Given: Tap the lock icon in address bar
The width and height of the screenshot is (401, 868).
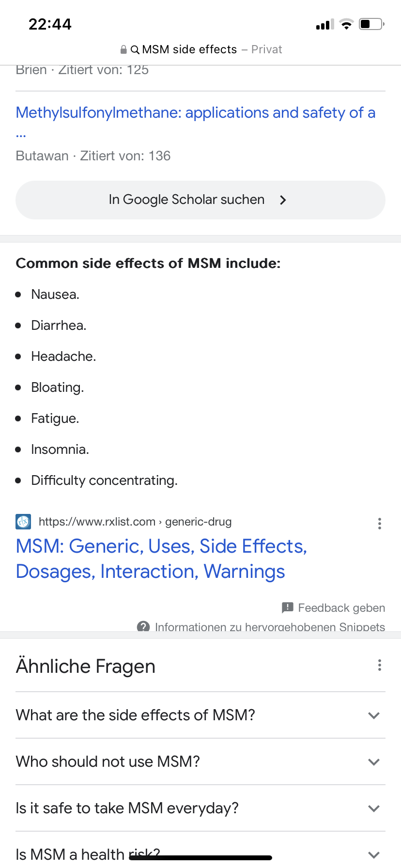Looking at the screenshot, I should [123, 49].
